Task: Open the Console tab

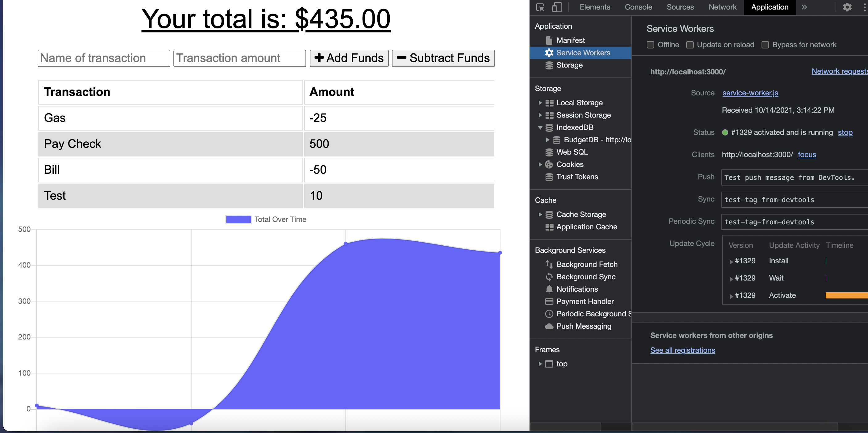Action: [638, 7]
